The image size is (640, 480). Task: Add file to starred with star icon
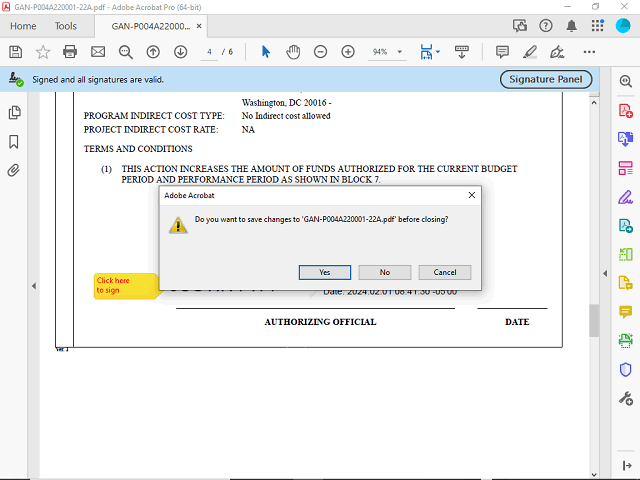coord(43,52)
